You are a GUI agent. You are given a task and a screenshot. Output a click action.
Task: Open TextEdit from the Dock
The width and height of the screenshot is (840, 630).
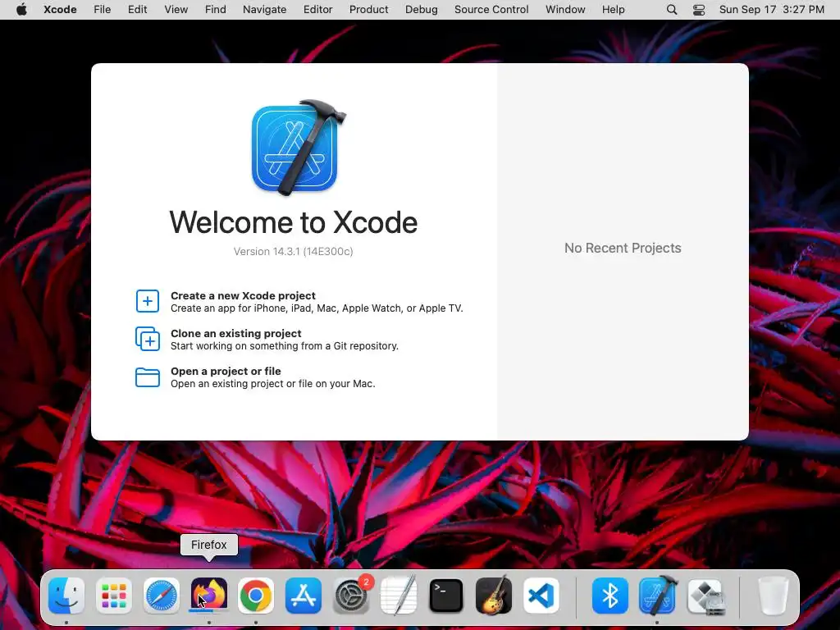click(399, 596)
